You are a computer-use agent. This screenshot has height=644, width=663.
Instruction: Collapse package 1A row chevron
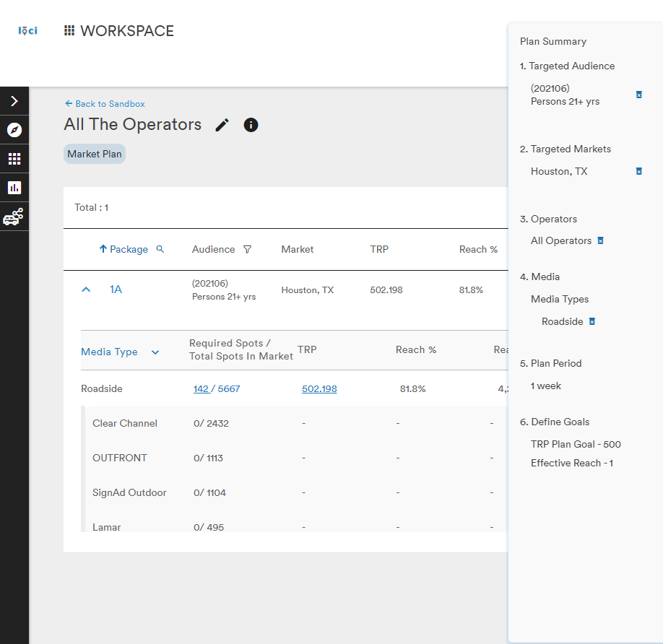point(86,290)
